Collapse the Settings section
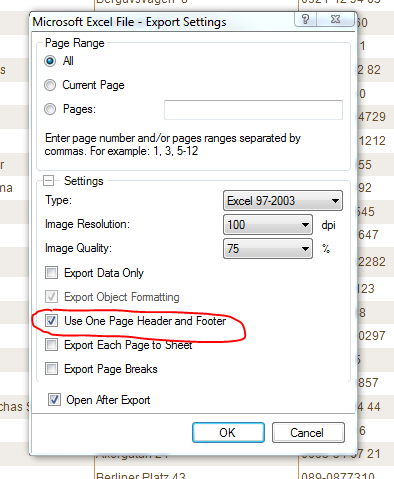 coord(49,181)
